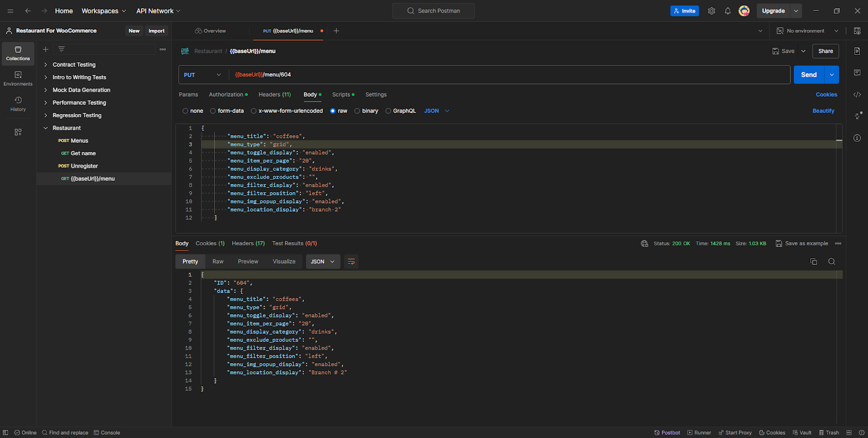Select the GraphQL body option

[400, 111]
